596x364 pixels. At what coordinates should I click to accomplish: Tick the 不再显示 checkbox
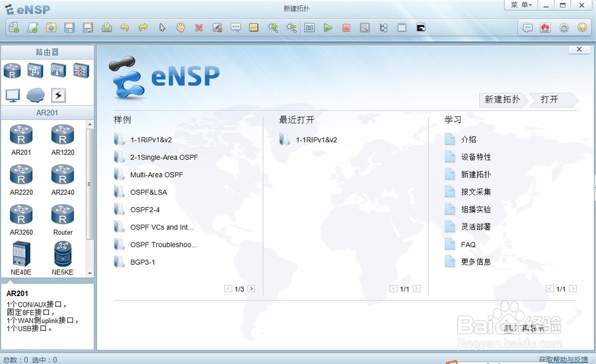(x=508, y=328)
